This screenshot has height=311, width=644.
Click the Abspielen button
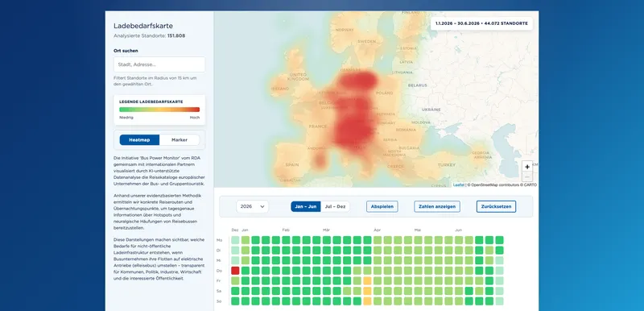pos(382,206)
